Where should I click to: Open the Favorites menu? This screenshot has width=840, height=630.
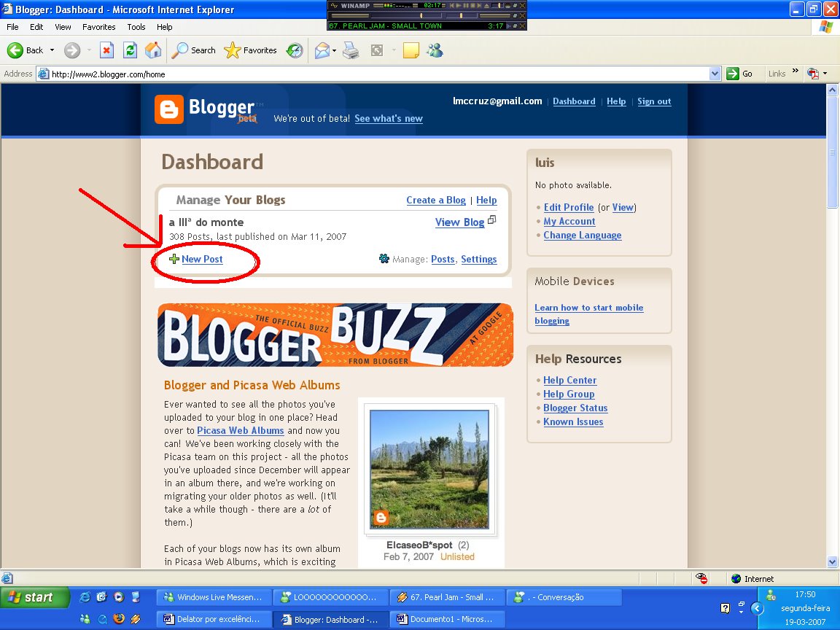coord(98,27)
